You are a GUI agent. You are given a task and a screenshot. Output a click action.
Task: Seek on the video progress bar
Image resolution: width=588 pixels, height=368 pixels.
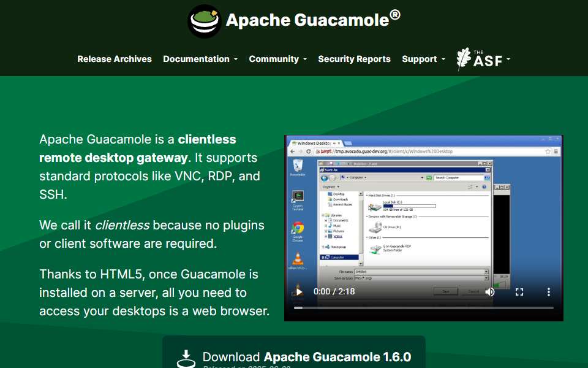pos(424,308)
